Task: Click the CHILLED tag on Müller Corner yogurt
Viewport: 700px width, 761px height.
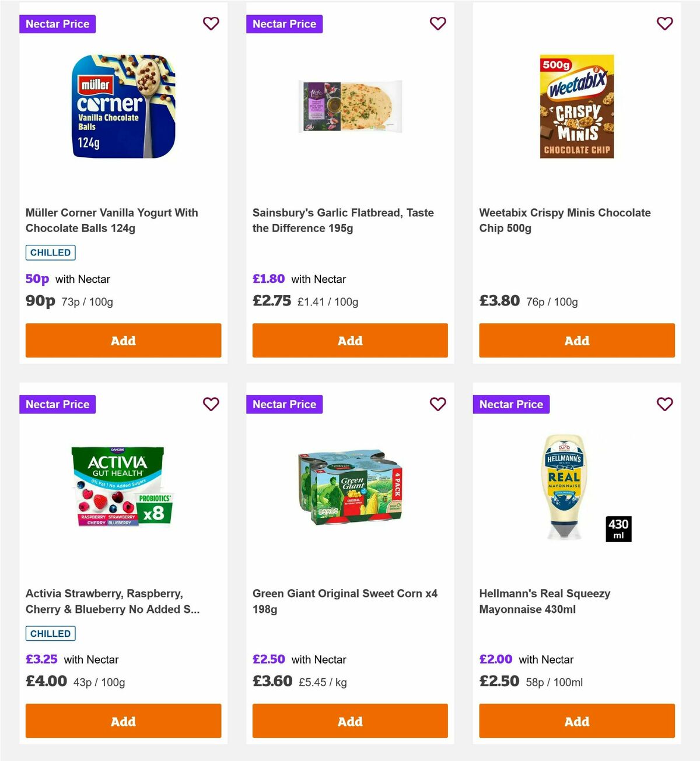Action: point(50,252)
